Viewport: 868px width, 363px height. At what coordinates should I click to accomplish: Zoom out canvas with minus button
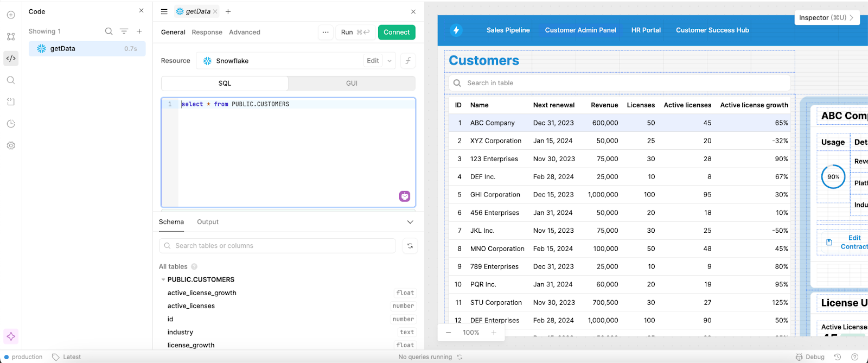(x=448, y=333)
